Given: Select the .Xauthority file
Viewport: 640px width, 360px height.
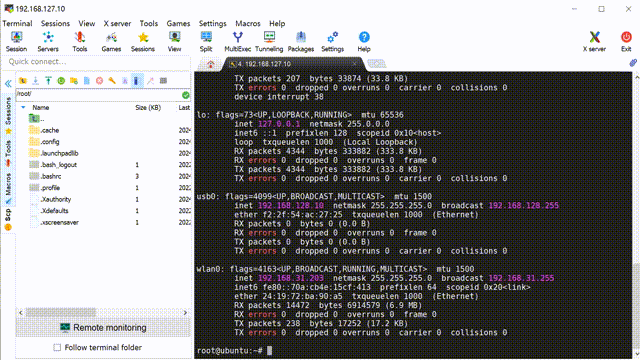Looking at the screenshot, I should coord(56,199).
